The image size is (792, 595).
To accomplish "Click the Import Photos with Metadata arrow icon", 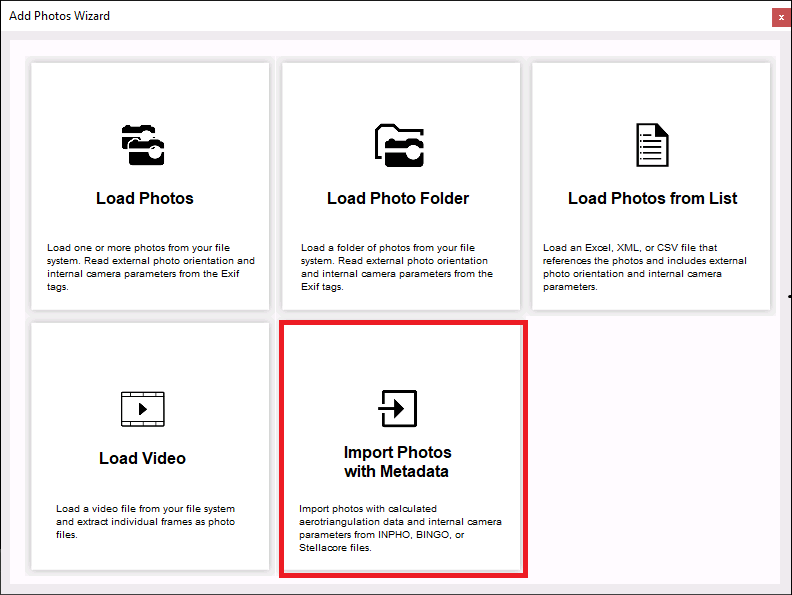I will pos(398,408).
